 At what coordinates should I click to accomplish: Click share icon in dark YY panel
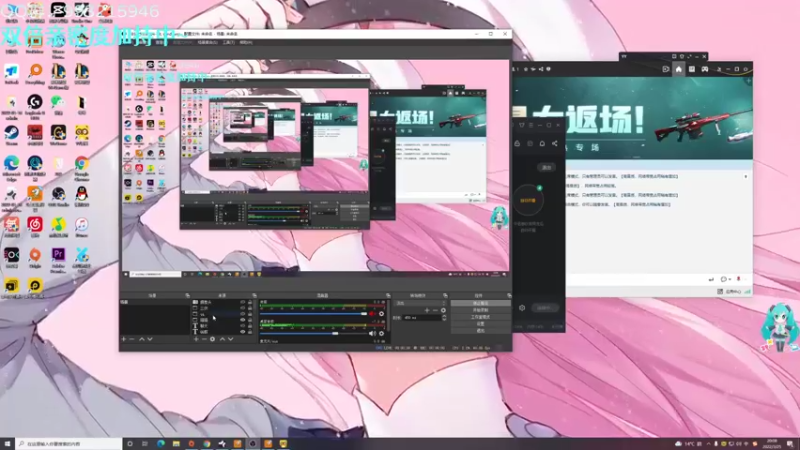(555, 143)
